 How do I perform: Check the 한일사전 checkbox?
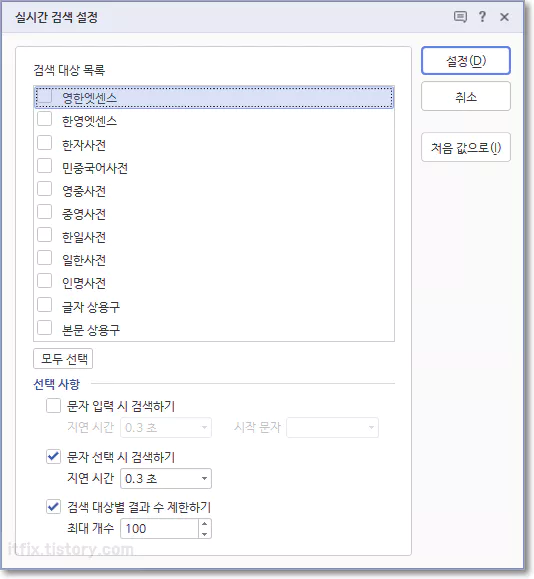click(x=45, y=235)
